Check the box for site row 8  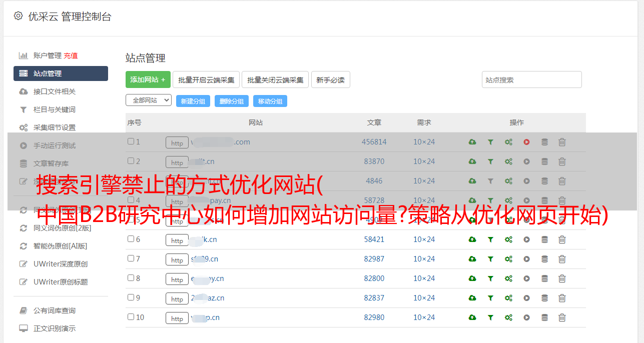pos(131,278)
